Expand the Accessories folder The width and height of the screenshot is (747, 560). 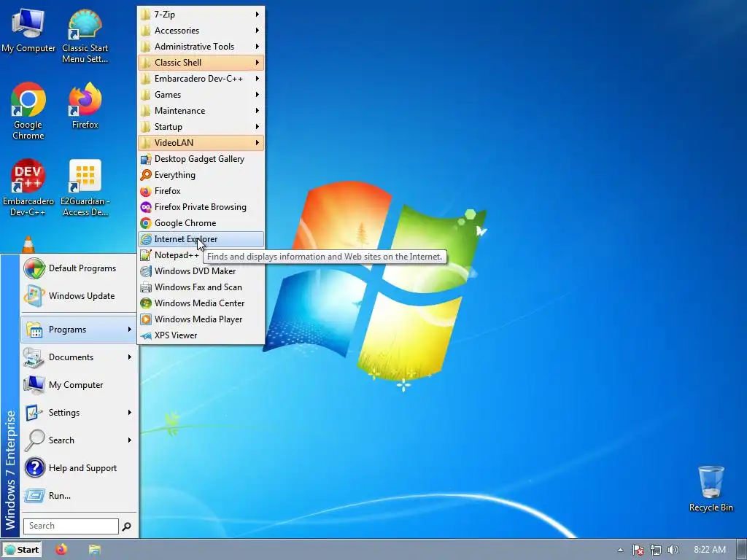coord(201,31)
